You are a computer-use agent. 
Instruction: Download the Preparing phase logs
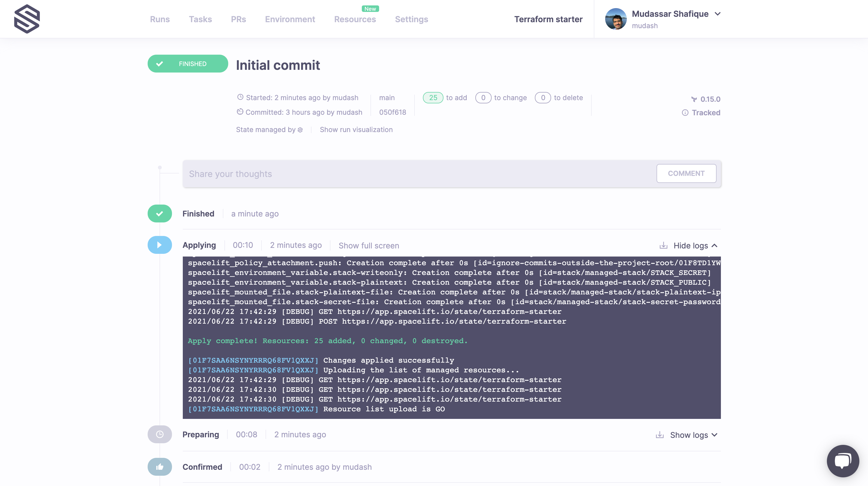tap(660, 435)
